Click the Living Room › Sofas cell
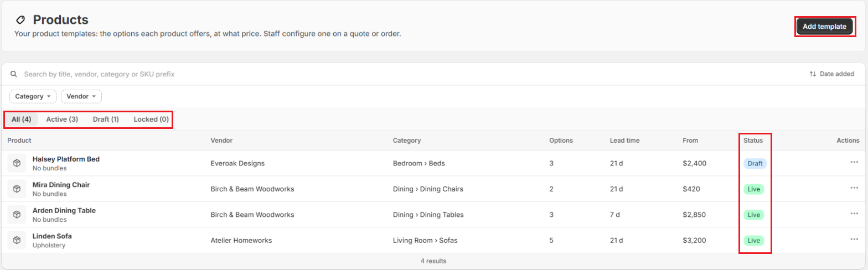Image resolution: width=868 pixels, height=270 pixels. (425, 240)
